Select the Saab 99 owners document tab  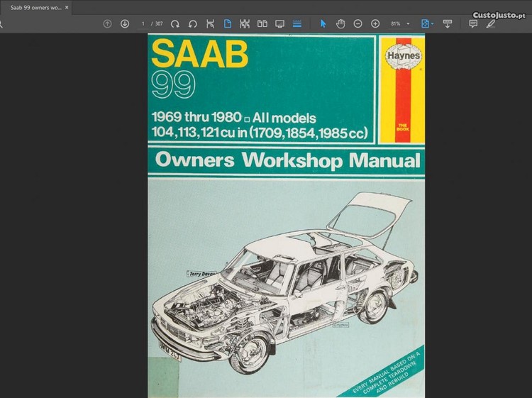pos(34,7)
